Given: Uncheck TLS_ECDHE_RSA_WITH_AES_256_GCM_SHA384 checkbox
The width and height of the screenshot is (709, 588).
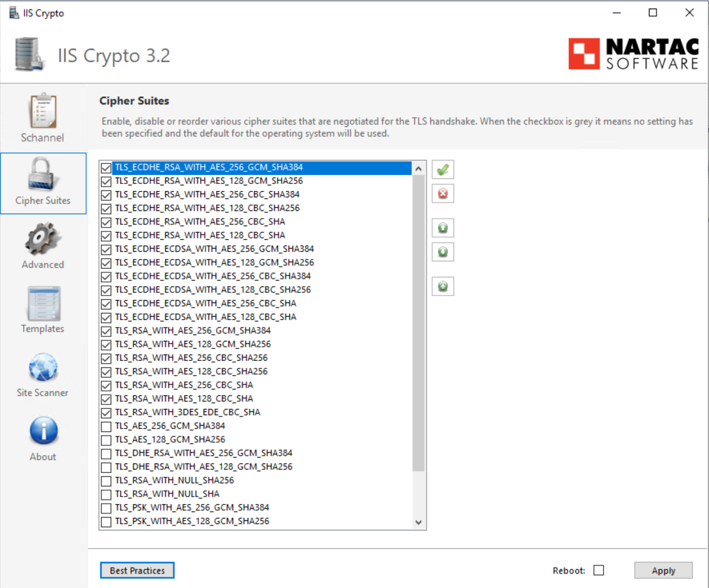Looking at the screenshot, I should (x=106, y=168).
